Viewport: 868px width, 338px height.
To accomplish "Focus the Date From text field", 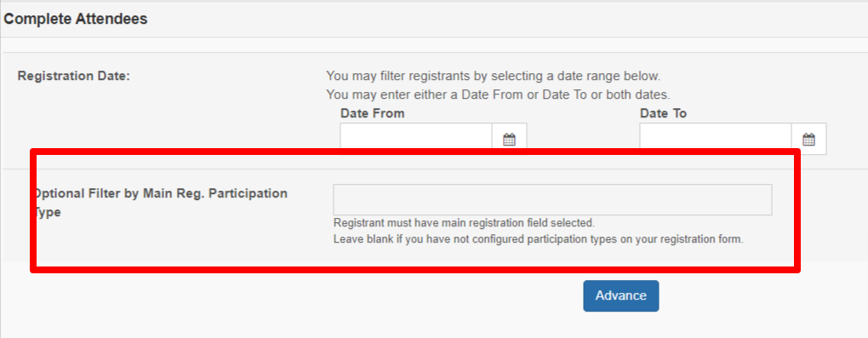I will [x=416, y=139].
